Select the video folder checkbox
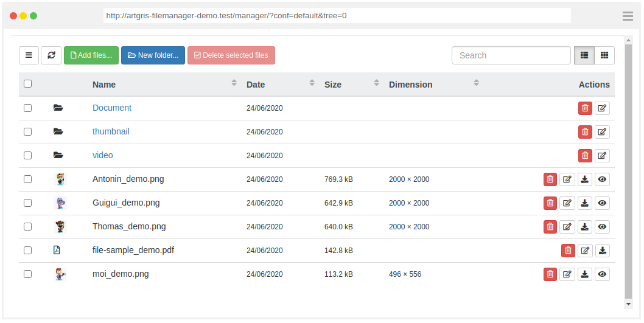The height and width of the screenshot is (323, 644). pyautogui.click(x=28, y=155)
